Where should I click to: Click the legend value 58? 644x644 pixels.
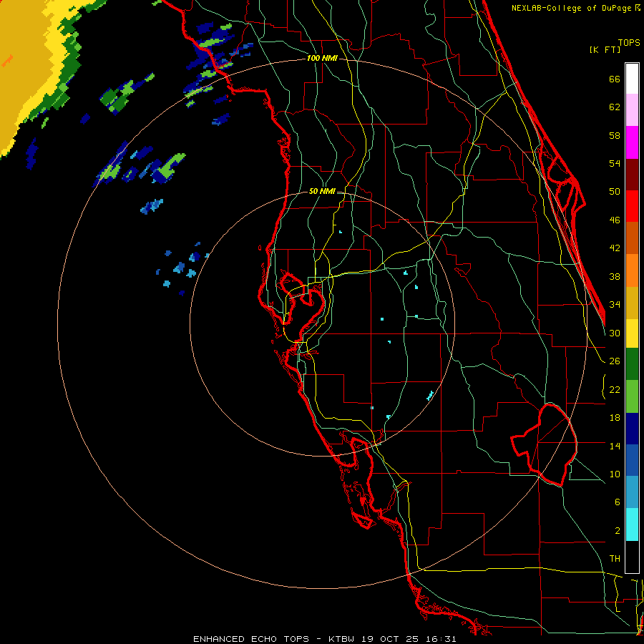(615, 135)
